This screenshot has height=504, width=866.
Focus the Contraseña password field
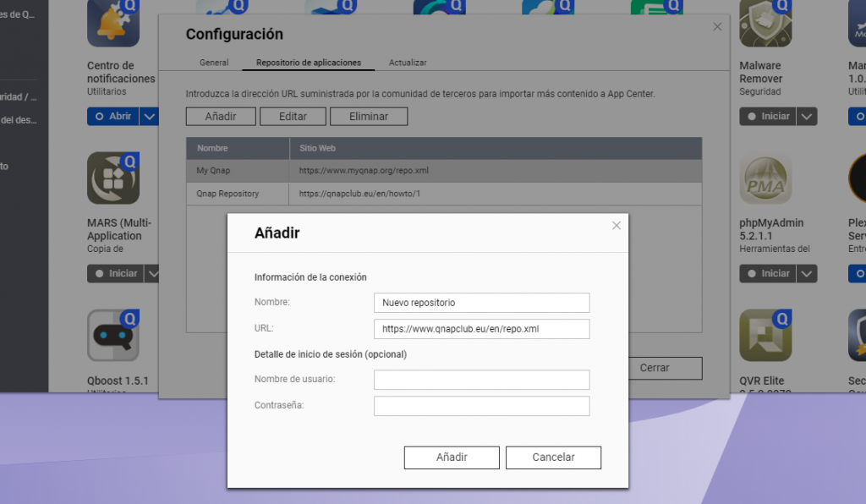[481, 406]
